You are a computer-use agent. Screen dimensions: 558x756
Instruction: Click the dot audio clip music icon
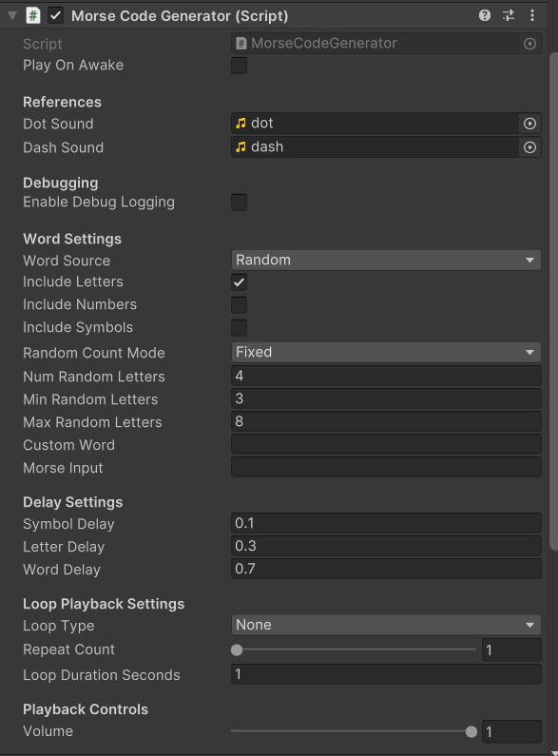(241, 124)
